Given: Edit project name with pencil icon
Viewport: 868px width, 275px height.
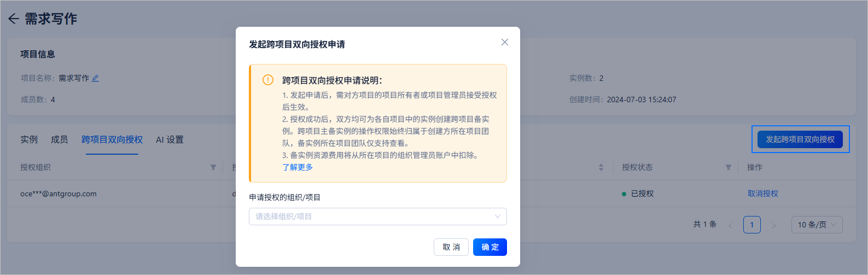Looking at the screenshot, I should point(95,78).
